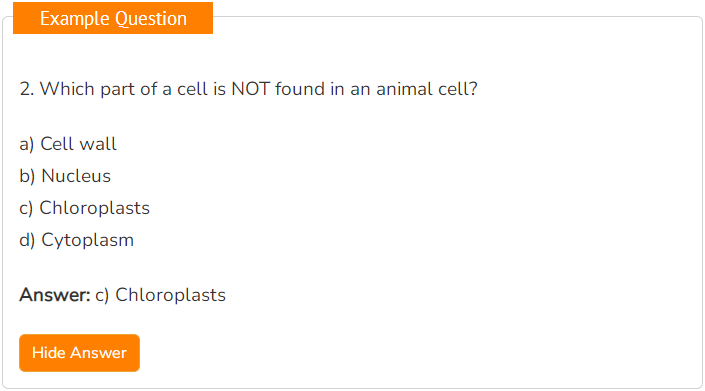Viewport: 705px width, 391px height.
Task: Choose option b) Nucleus
Action: [65, 176]
